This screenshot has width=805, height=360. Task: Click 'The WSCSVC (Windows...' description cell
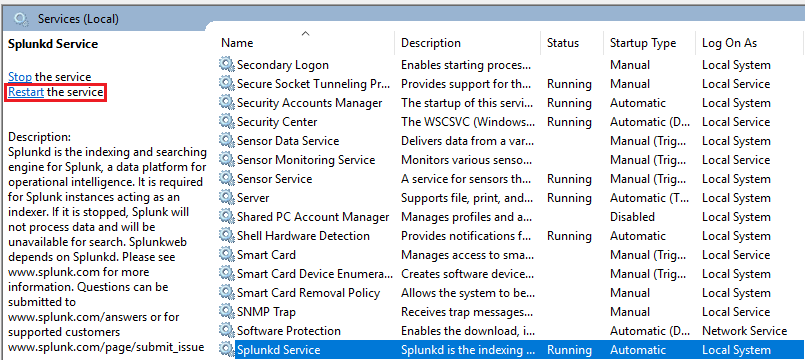tap(468, 122)
